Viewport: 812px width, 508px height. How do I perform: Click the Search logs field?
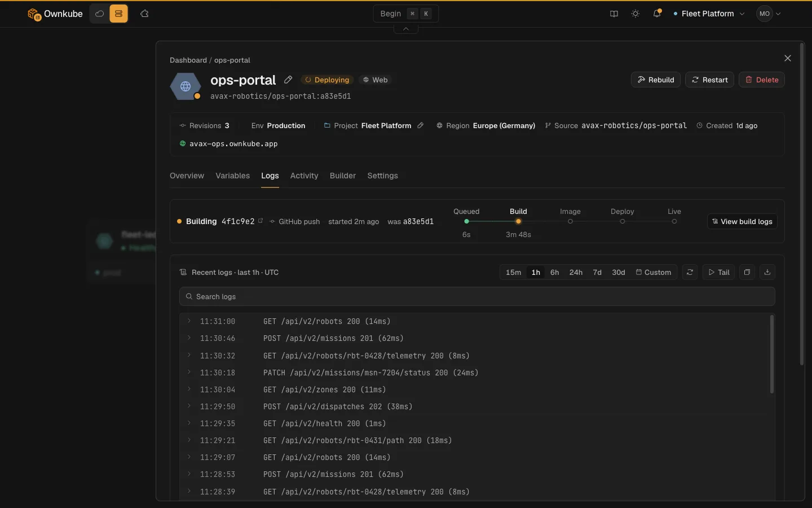click(x=477, y=296)
